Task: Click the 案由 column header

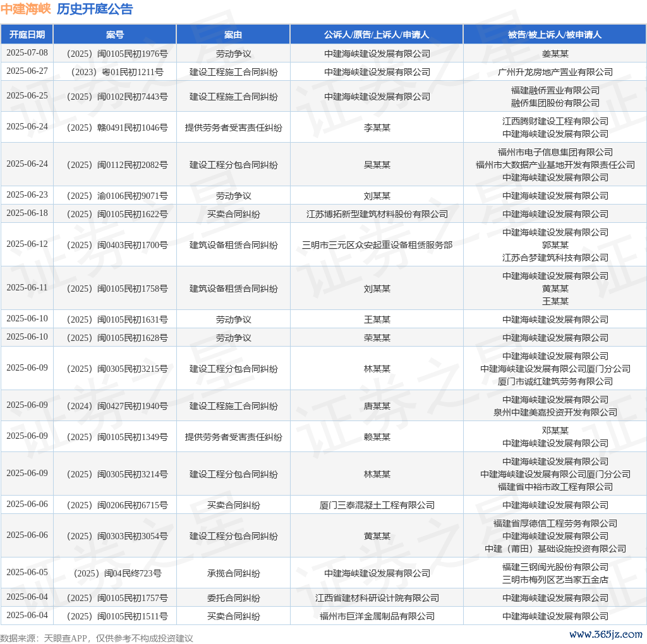Action: (233, 35)
